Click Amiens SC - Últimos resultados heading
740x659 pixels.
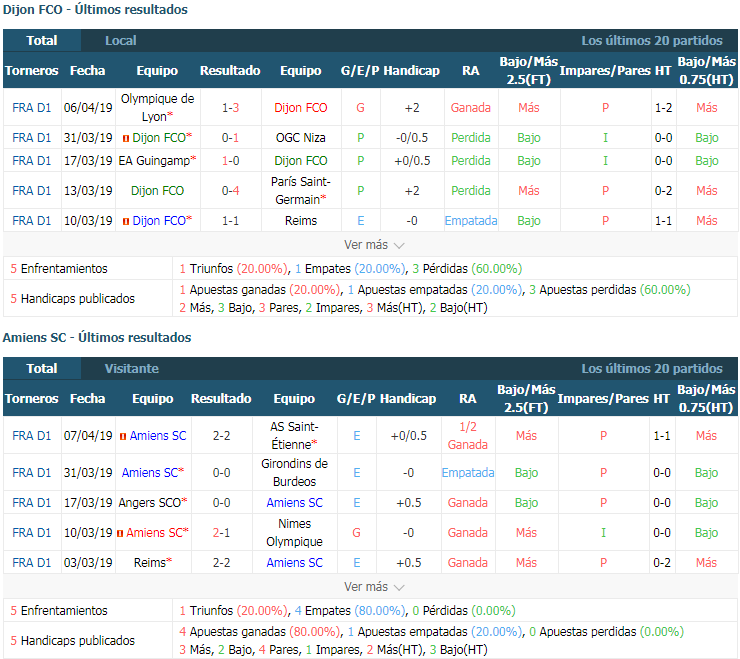coord(97,338)
